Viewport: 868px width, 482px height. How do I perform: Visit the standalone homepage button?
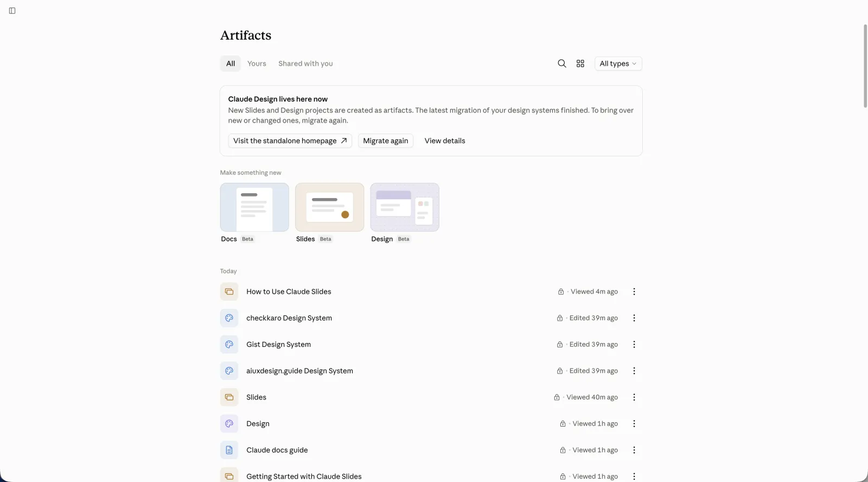pyautogui.click(x=290, y=141)
